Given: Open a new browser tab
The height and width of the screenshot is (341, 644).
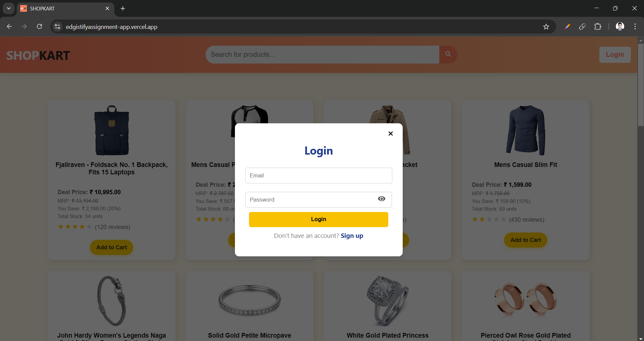Looking at the screenshot, I should (x=123, y=8).
